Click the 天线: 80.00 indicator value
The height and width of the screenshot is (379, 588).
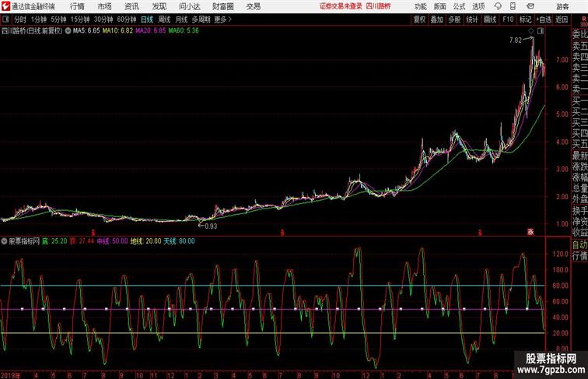tap(179, 241)
